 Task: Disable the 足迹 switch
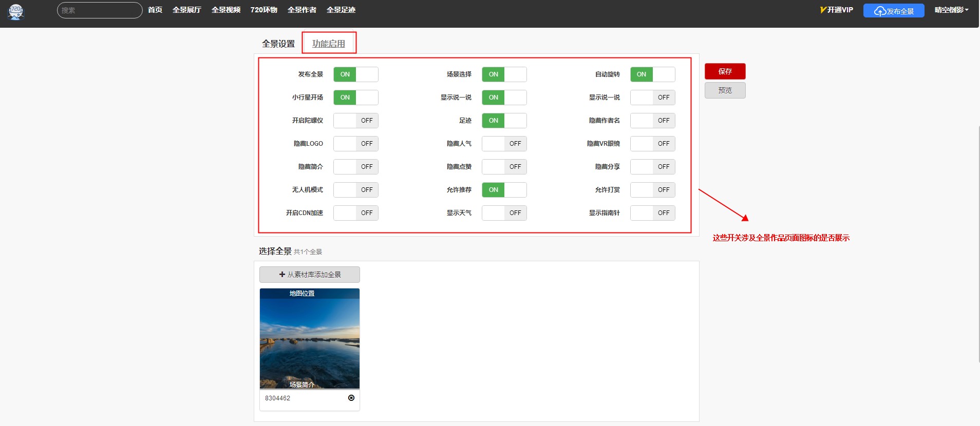pyautogui.click(x=504, y=121)
